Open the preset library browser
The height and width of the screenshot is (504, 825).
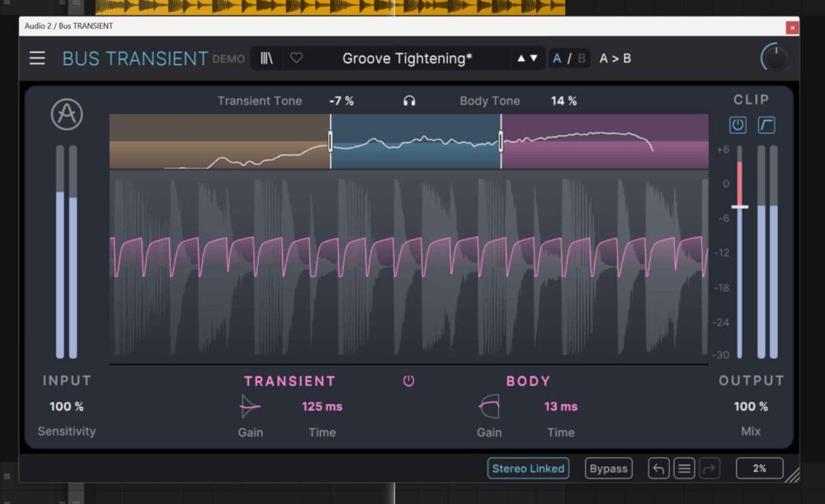pyautogui.click(x=267, y=59)
